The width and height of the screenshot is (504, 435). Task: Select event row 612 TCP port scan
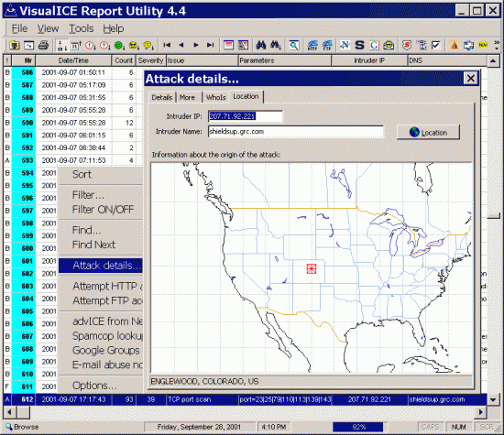click(x=245, y=399)
